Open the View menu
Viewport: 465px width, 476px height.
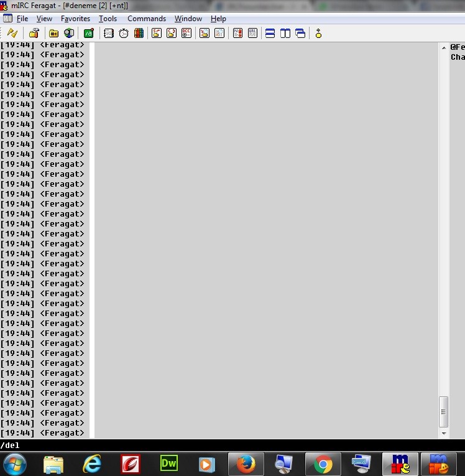44,19
